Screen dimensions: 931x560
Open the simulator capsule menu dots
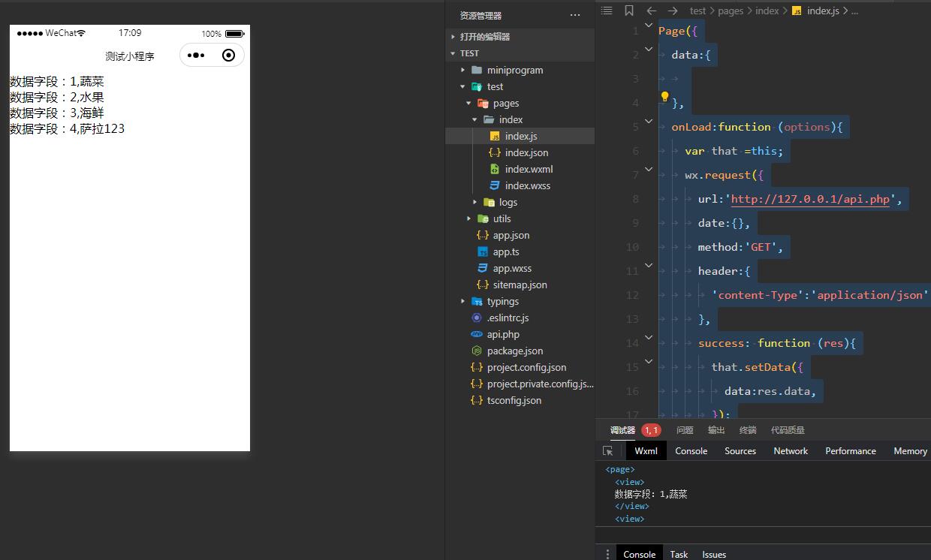coord(196,56)
